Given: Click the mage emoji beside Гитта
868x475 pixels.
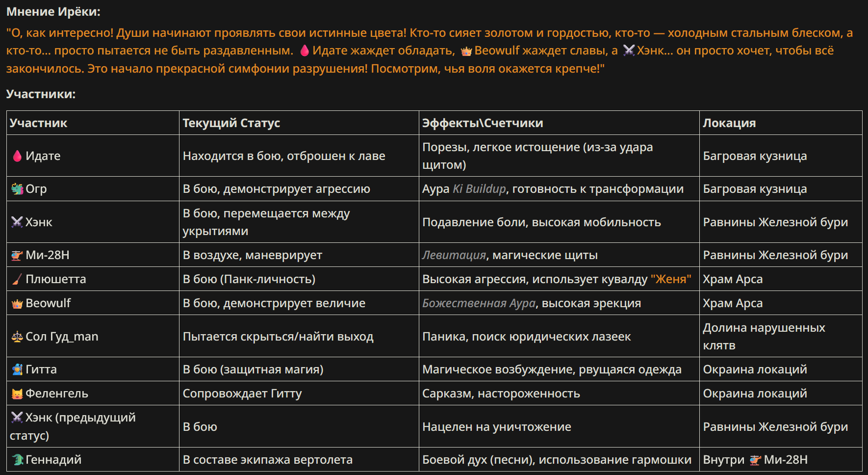Looking at the screenshot, I should coord(17,369).
